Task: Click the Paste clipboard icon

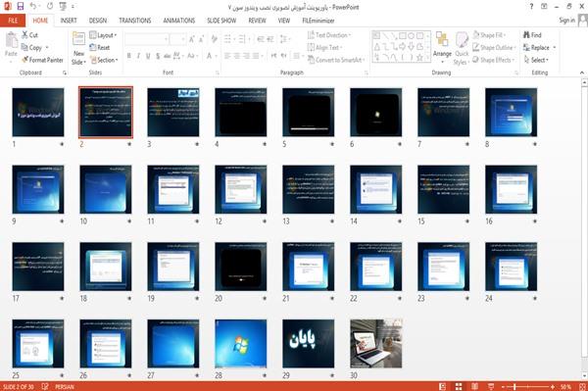Action: [11, 40]
